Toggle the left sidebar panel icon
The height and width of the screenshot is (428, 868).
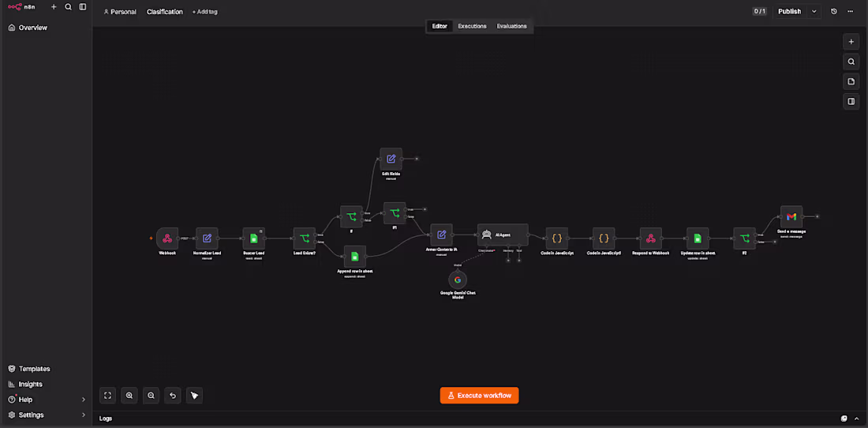point(83,6)
